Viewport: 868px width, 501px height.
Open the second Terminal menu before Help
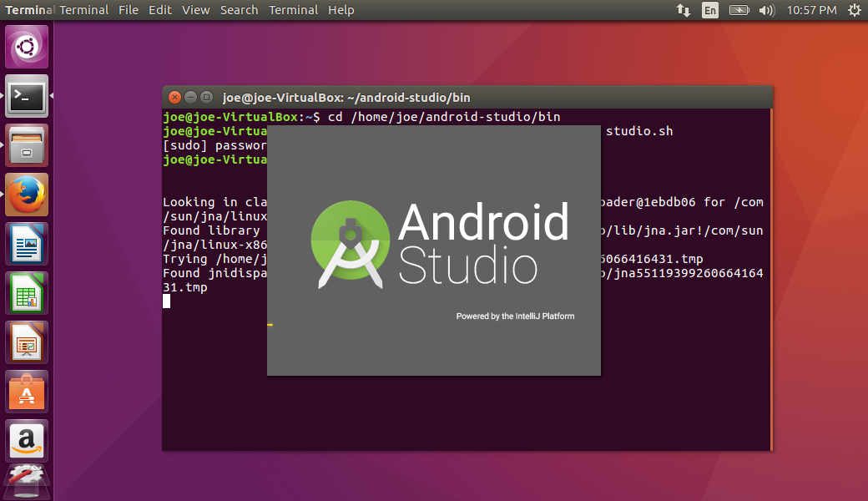(x=294, y=10)
